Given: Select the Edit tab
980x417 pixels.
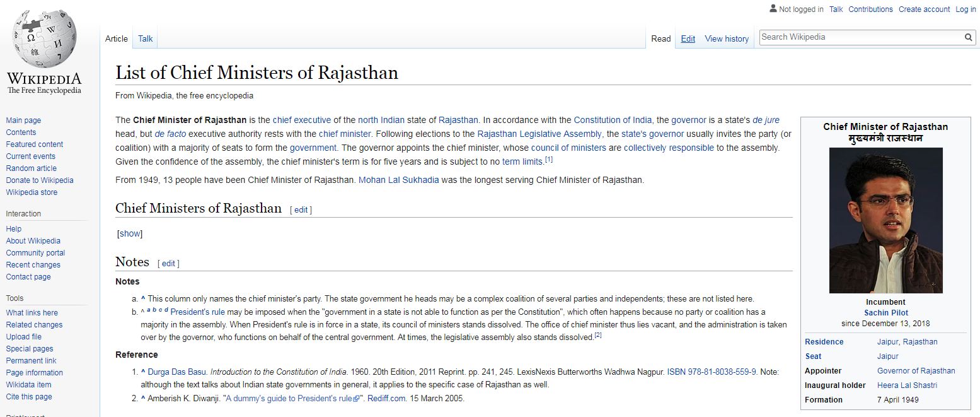Looking at the screenshot, I should tap(688, 38).
